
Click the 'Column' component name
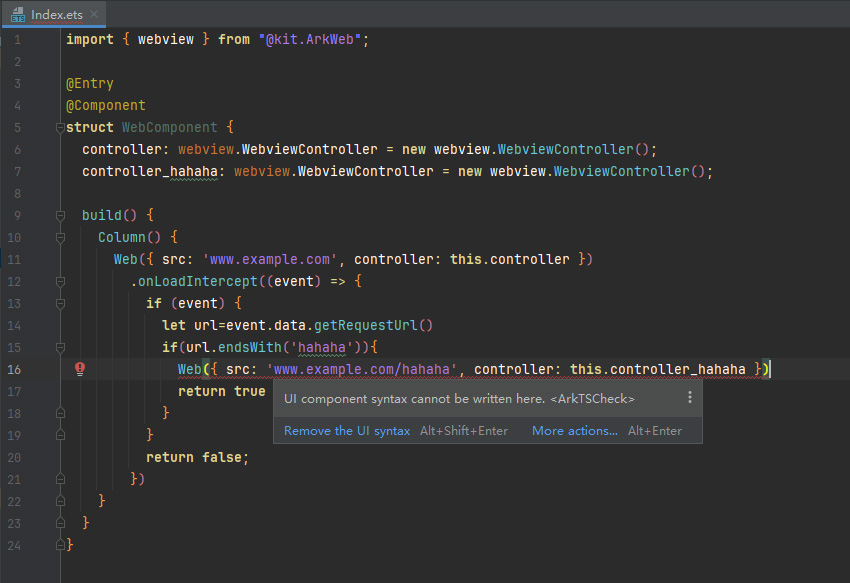pos(122,238)
